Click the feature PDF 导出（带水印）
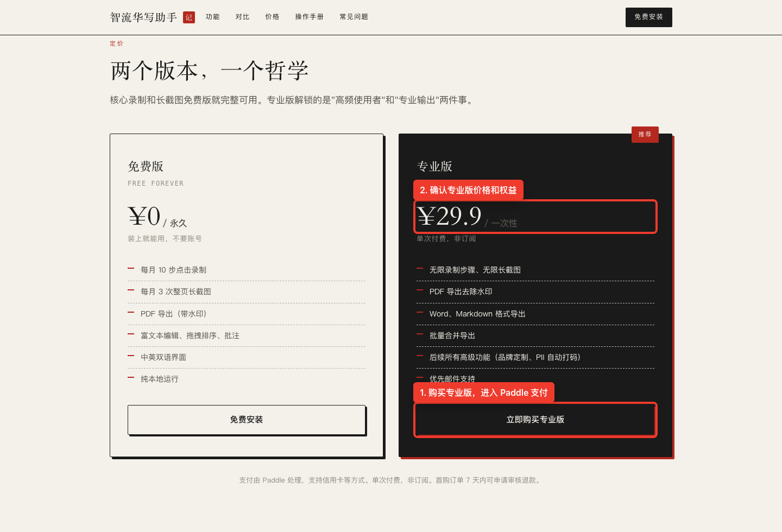This screenshot has width=782, height=532. click(x=175, y=314)
